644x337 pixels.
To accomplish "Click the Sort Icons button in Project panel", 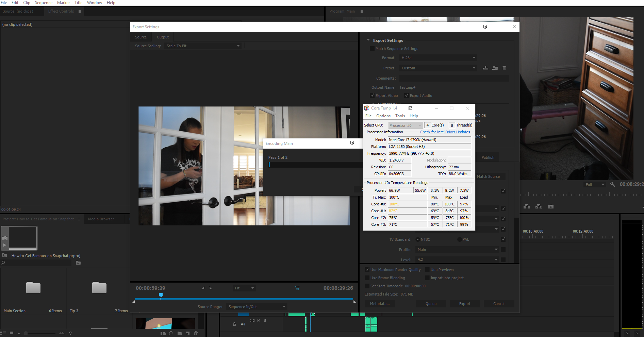I will click(70, 333).
